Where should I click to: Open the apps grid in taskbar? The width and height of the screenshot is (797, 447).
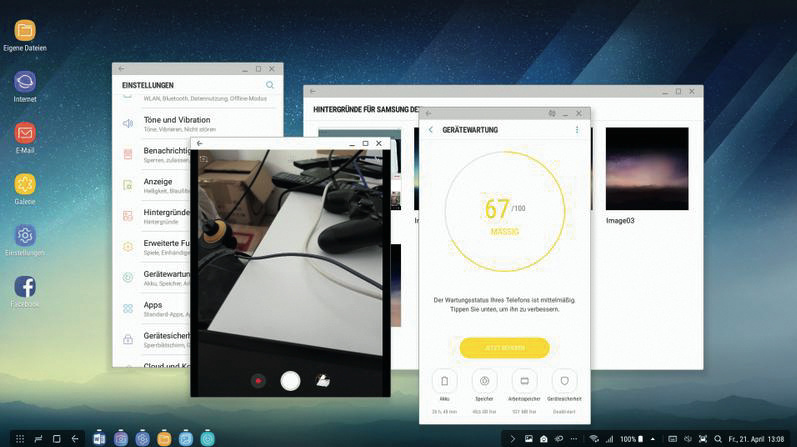19,439
